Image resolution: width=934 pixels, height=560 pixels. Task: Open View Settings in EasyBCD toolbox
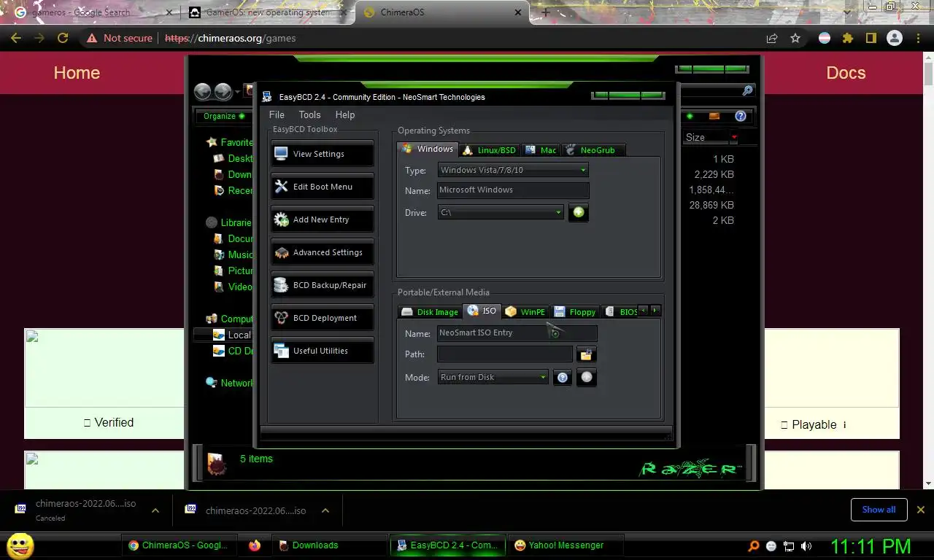pyautogui.click(x=322, y=154)
